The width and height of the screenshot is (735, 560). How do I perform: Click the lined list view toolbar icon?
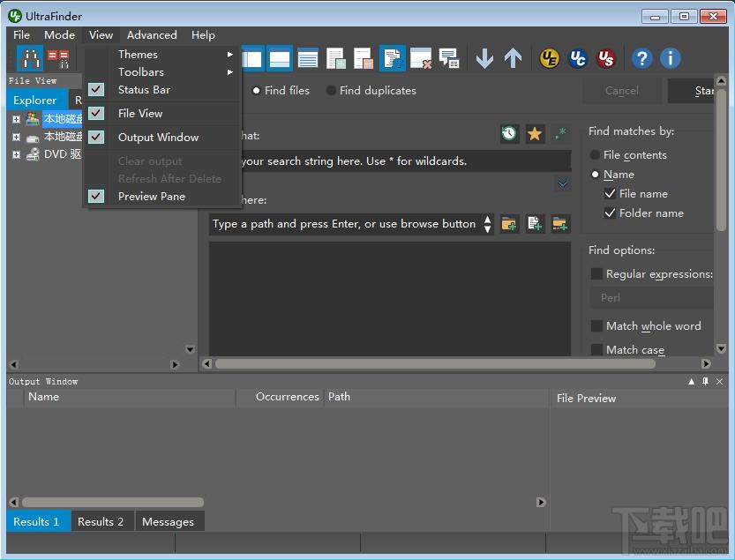coord(308,58)
